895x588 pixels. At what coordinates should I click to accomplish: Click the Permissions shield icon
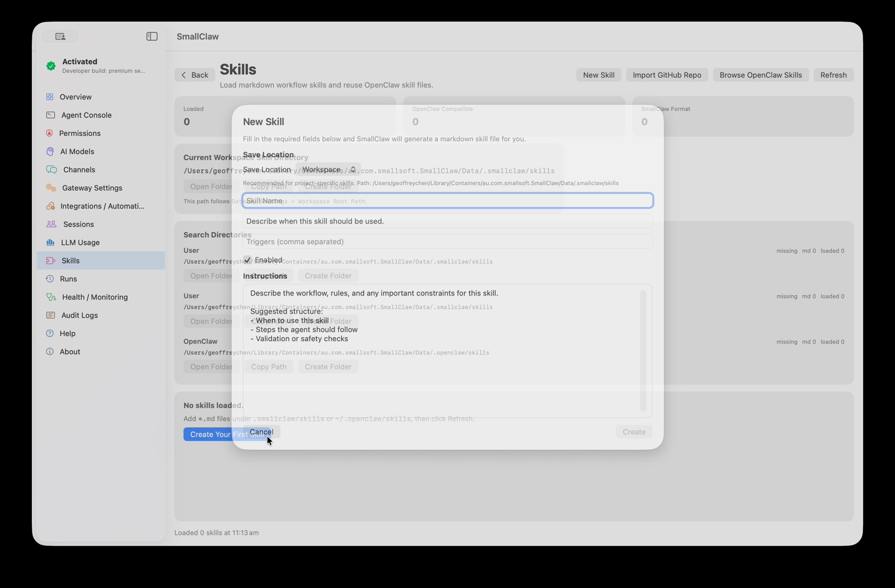coord(49,133)
